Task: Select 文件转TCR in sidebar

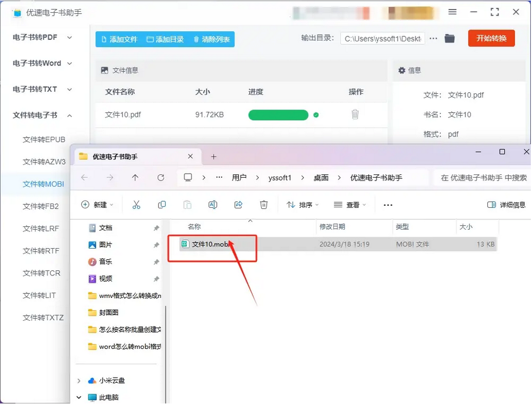Action: click(x=41, y=273)
